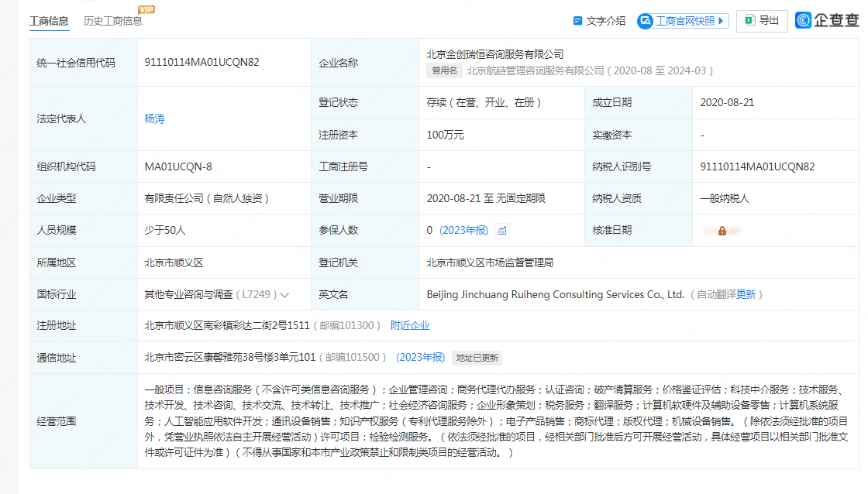Screen dimensions: 868x494
Task: Click the 营业期限 value 至 无固定期限
Action: tap(486, 198)
